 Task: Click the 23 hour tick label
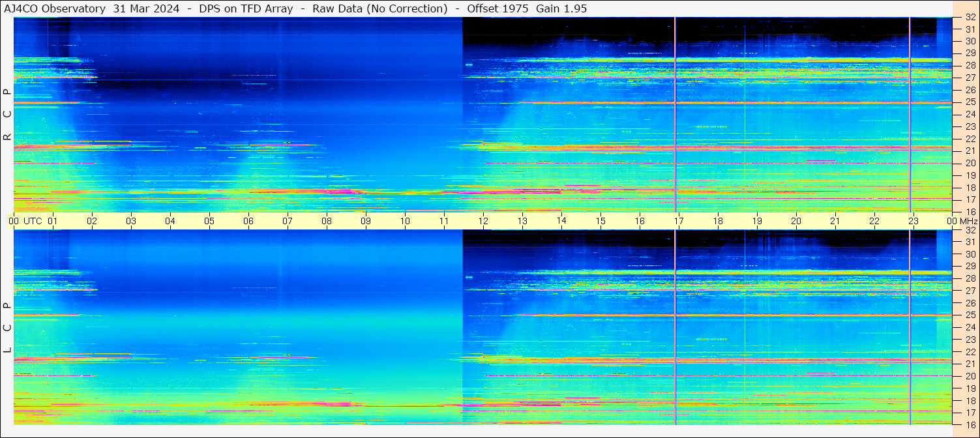pos(913,221)
